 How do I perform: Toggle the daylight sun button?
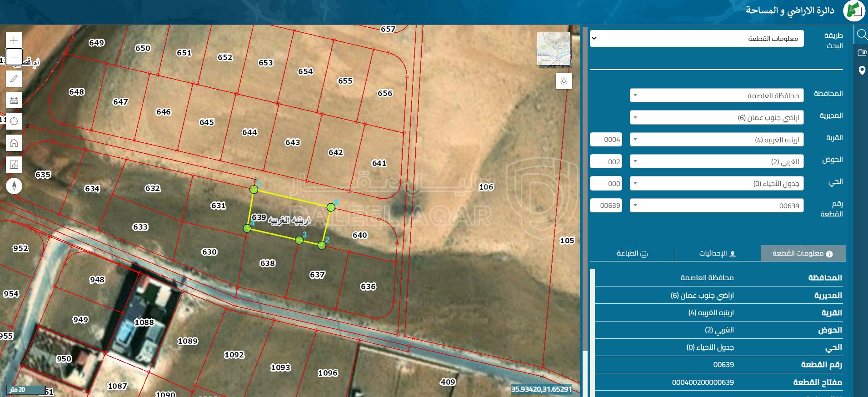564,81
